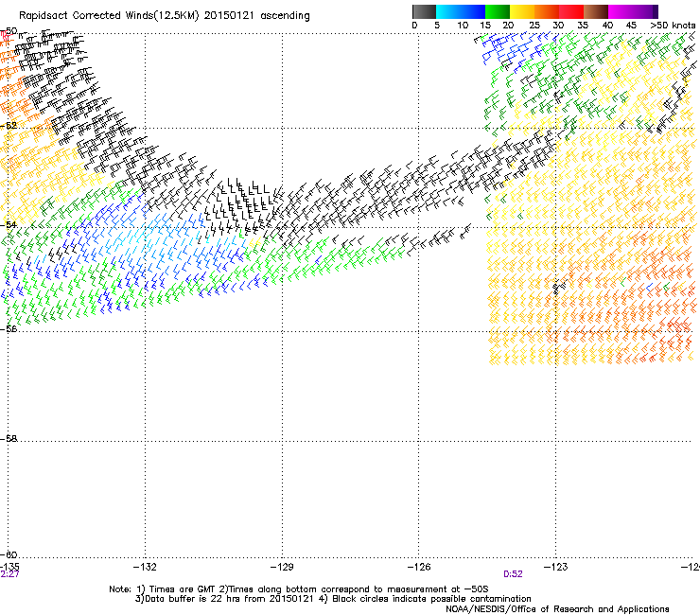The width and height of the screenshot is (700, 615).
Task: Click the red 30-35 knots legend swatch
Action: 571,11
